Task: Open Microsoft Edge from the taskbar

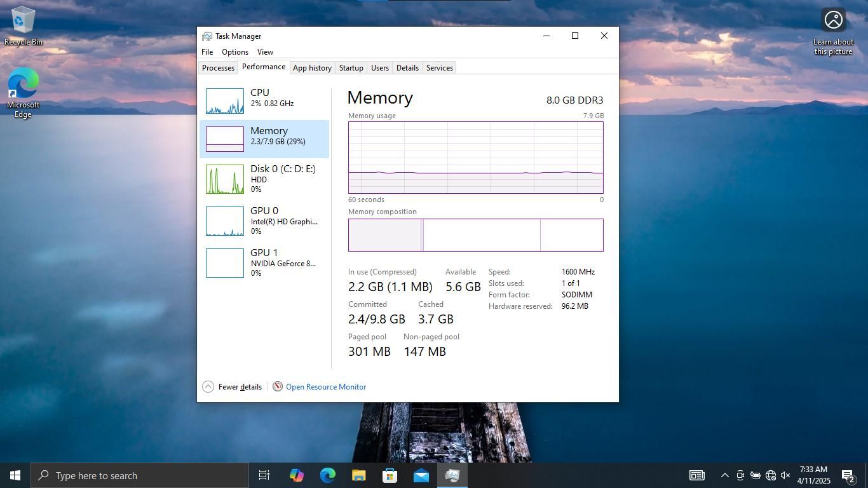Action: (327, 475)
